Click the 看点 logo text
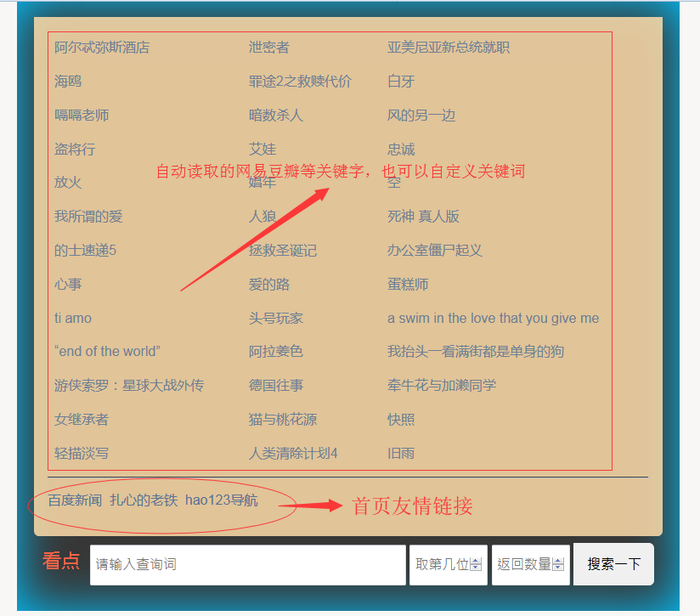Screen dimensions: 700x616 coord(61,561)
